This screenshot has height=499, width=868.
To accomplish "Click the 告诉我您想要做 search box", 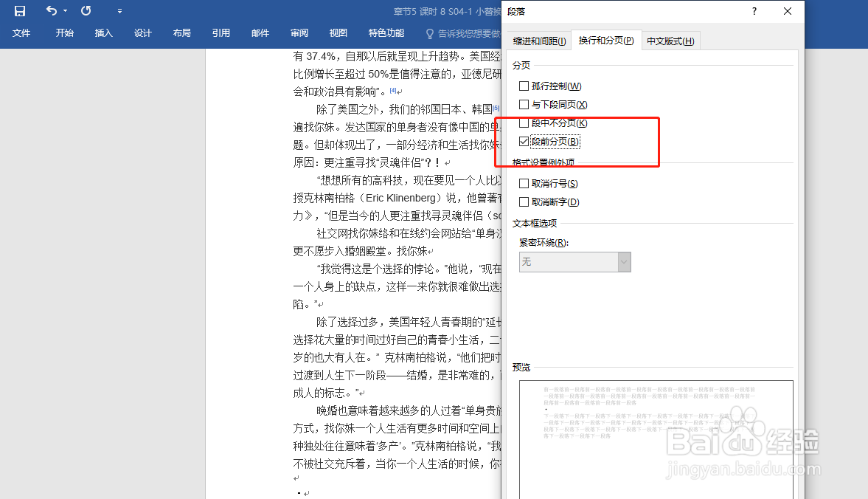I will [x=469, y=34].
